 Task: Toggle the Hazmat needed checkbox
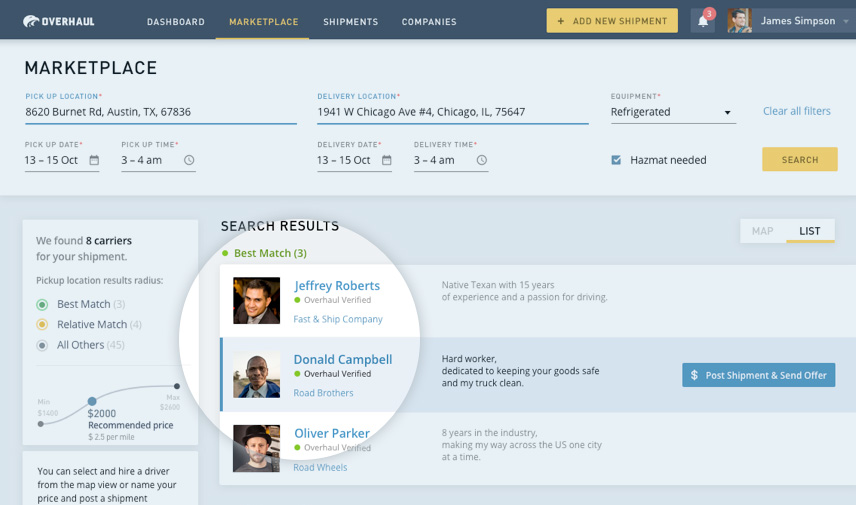click(x=616, y=160)
